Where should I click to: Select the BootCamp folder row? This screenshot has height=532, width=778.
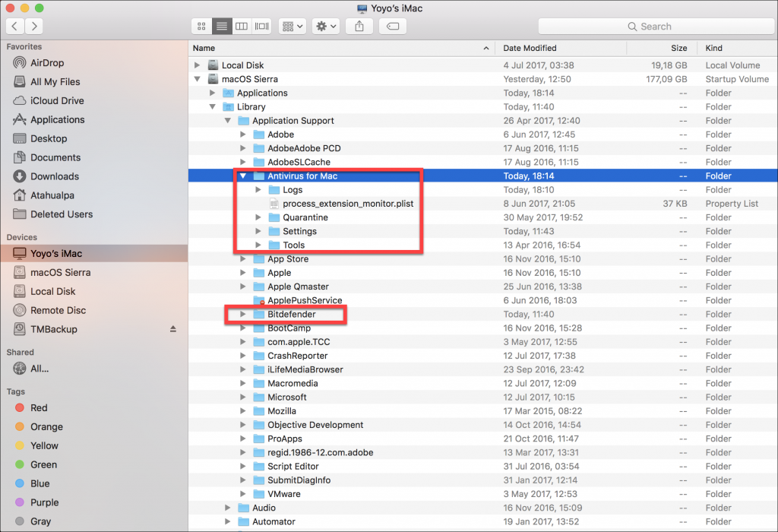(482, 328)
